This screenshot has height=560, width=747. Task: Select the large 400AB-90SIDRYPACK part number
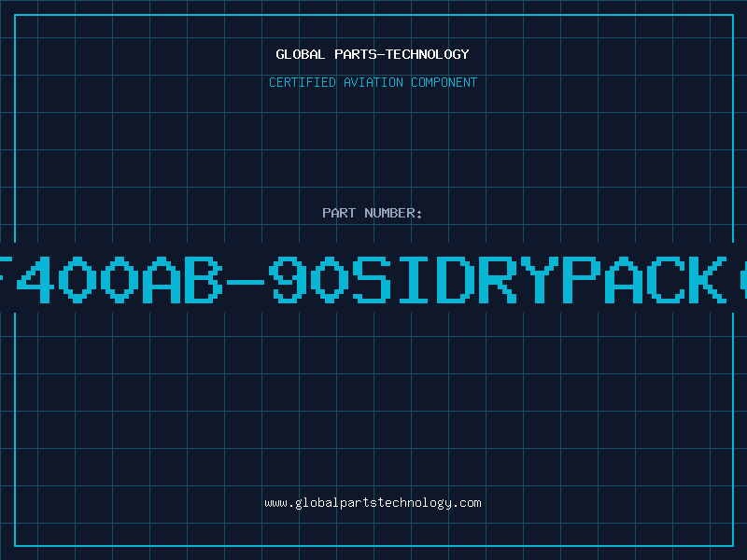pyautogui.click(x=373, y=279)
